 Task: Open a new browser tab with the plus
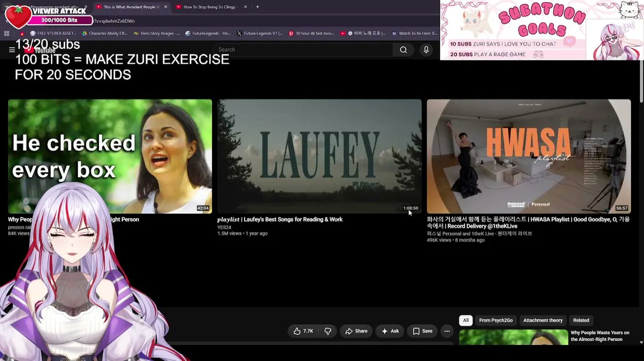[257, 7]
